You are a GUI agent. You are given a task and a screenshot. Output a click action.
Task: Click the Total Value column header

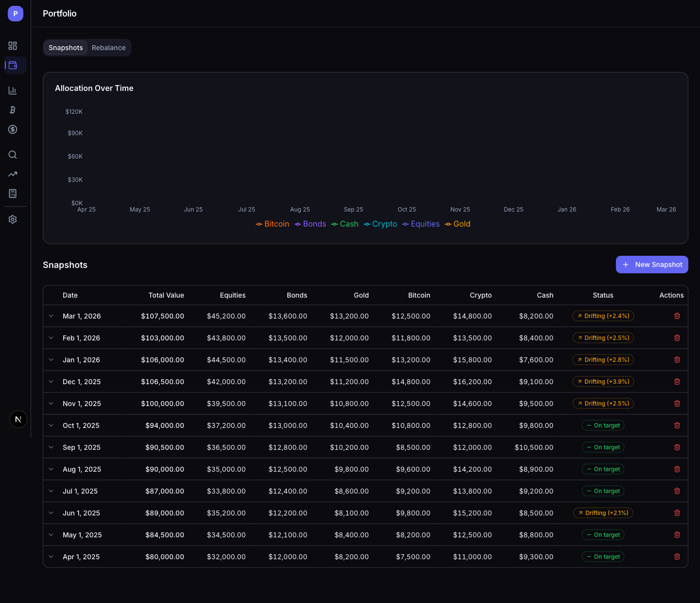166,295
